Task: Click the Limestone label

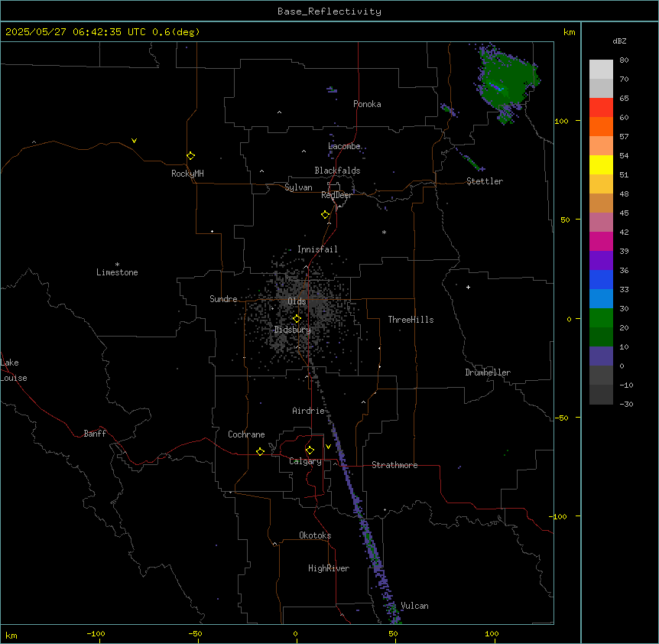Action: point(117,272)
